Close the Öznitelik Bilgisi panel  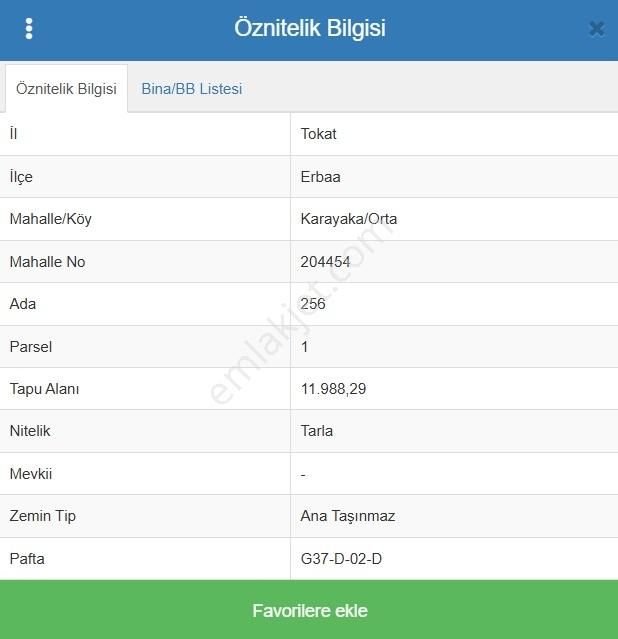(596, 29)
